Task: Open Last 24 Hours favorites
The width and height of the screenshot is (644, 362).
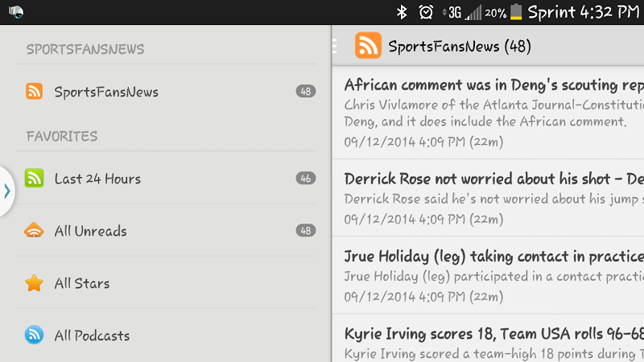Action: point(166,179)
